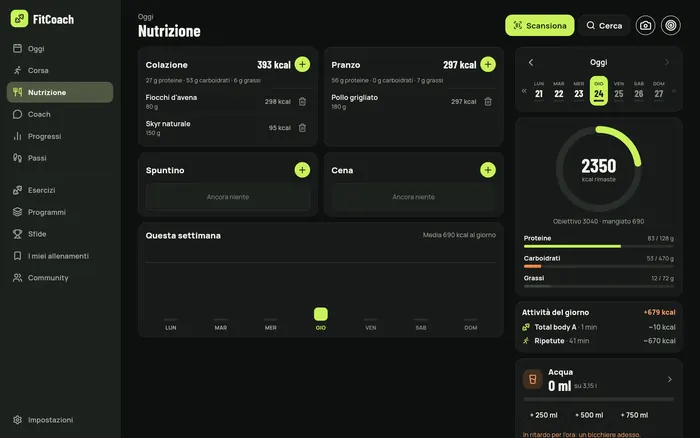Add item to Cena with plus icon
Image resolution: width=700 pixels, height=438 pixels.
[x=488, y=170]
